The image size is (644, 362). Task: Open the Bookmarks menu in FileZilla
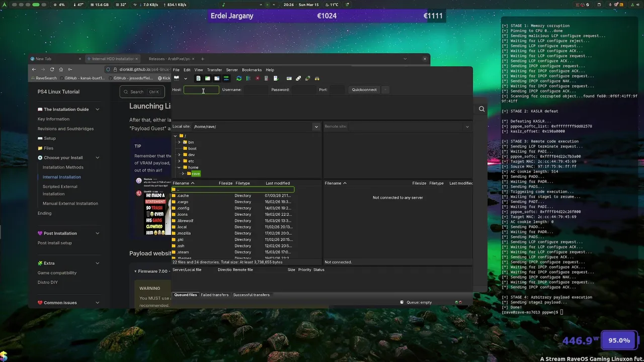tap(252, 70)
